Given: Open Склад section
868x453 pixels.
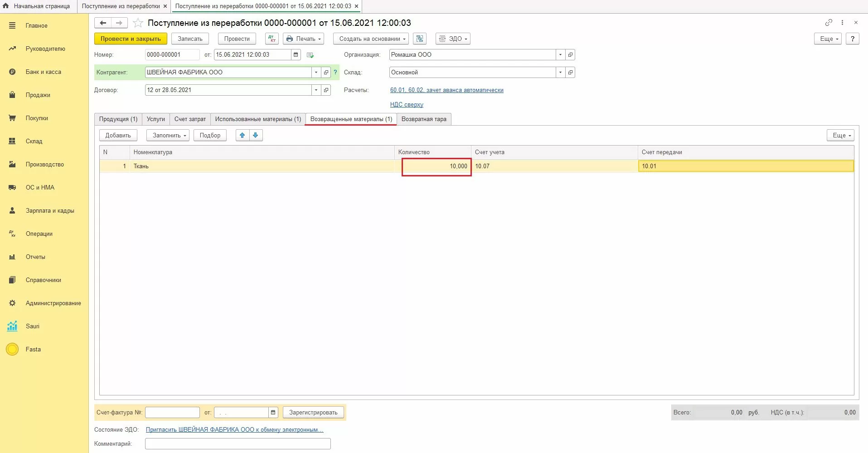Looking at the screenshot, I should point(34,141).
